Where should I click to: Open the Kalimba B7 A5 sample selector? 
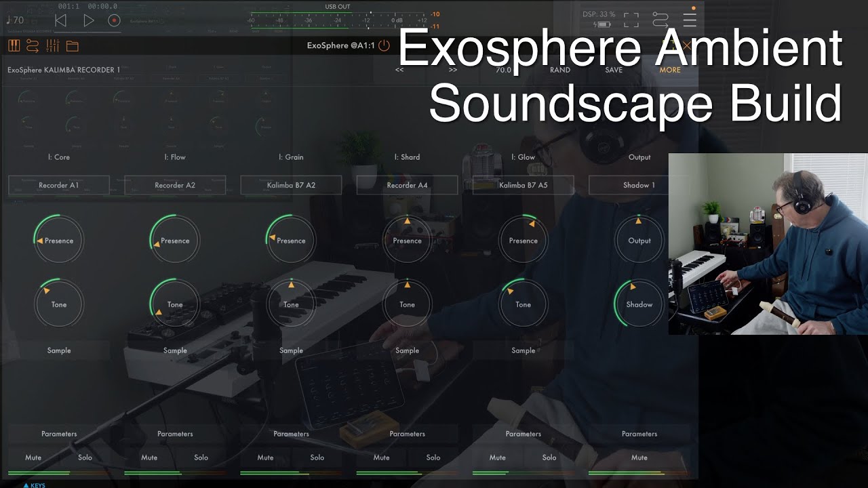click(523, 185)
